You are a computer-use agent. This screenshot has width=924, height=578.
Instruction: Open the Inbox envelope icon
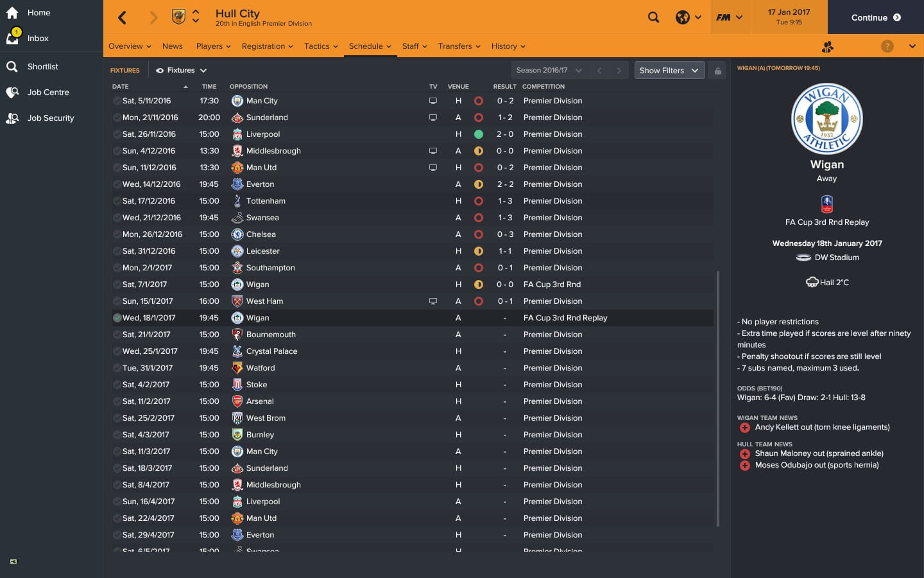12,39
